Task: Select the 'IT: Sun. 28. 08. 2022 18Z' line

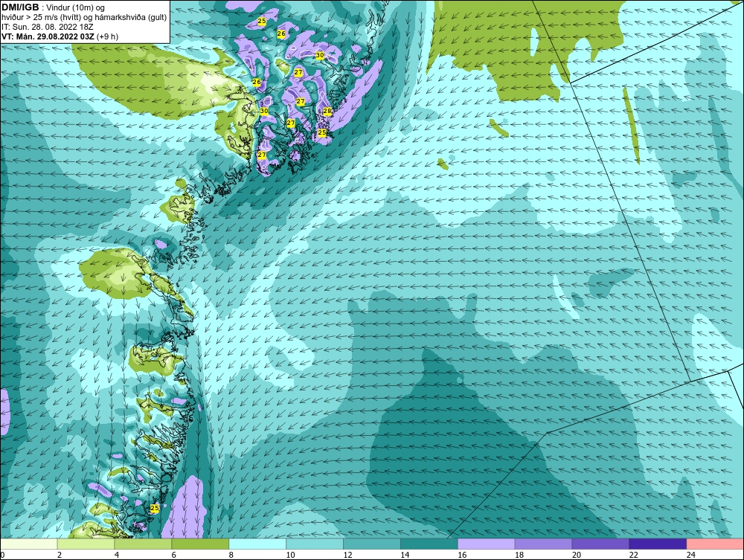Action: [x=48, y=27]
